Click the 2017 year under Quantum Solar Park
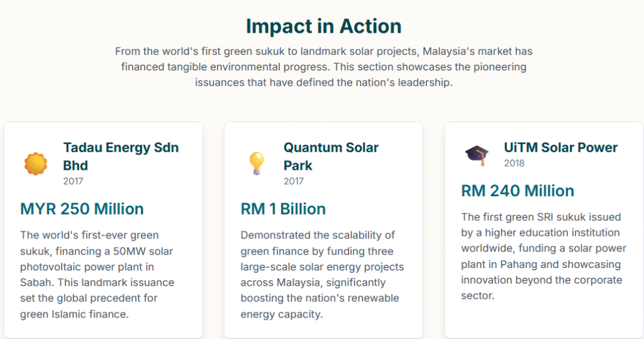This screenshot has width=644, height=339. pyautogui.click(x=294, y=181)
